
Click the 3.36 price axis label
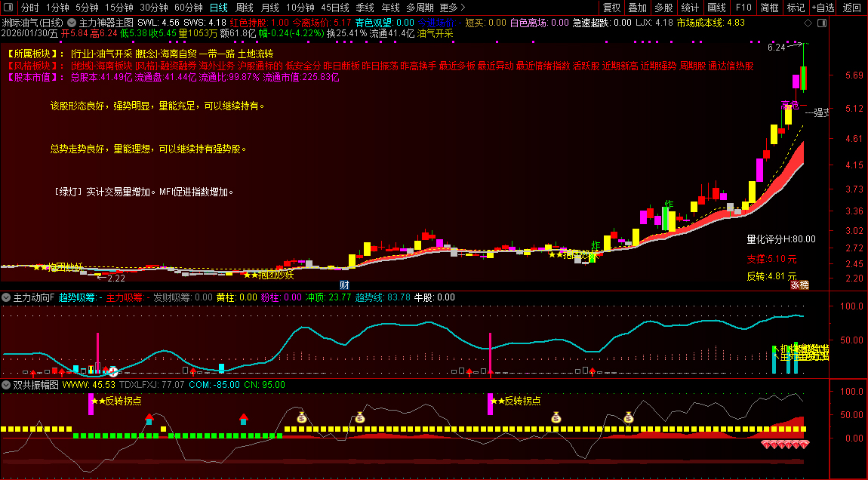(x=854, y=211)
